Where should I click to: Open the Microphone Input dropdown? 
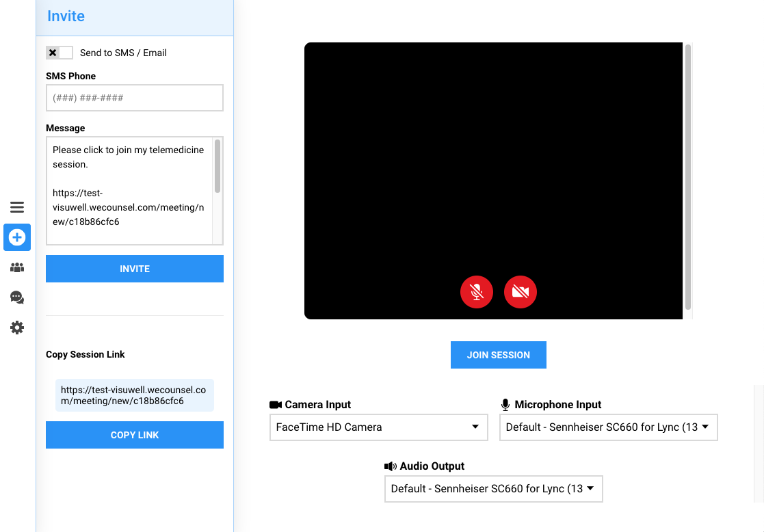point(609,427)
